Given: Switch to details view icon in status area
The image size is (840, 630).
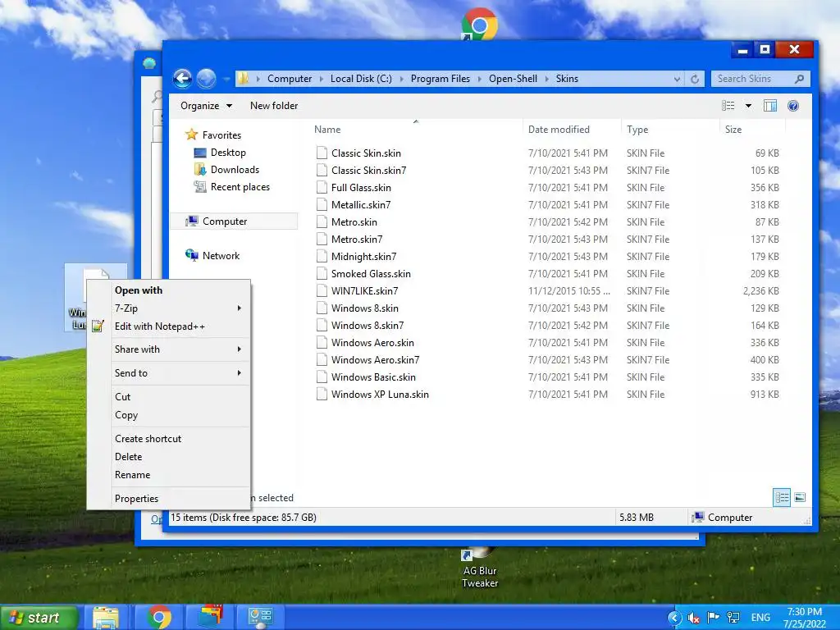Looking at the screenshot, I should tap(782, 498).
